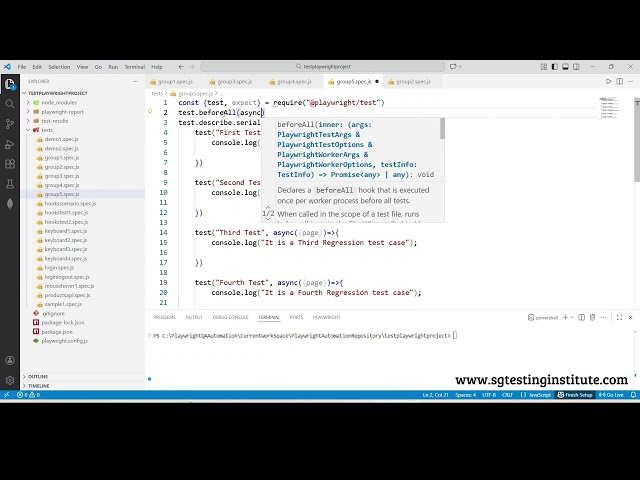Open the File menu
640x480 pixels.
(22, 67)
